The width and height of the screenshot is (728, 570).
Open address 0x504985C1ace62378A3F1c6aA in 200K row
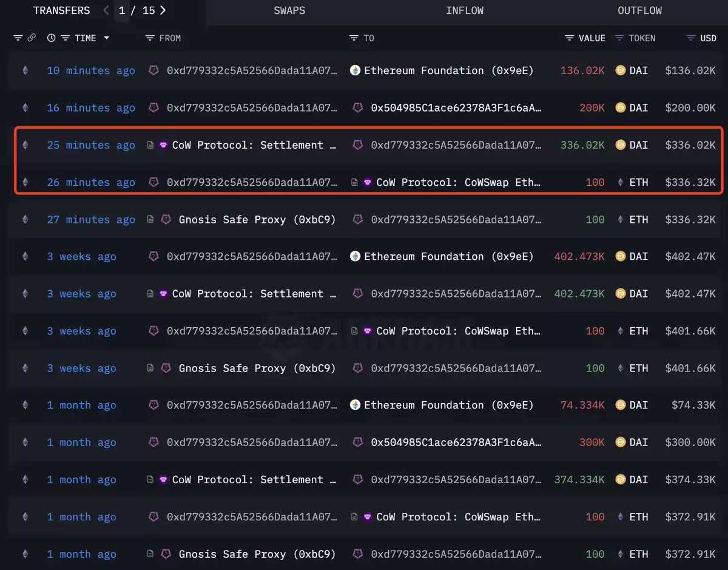[456, 107]
